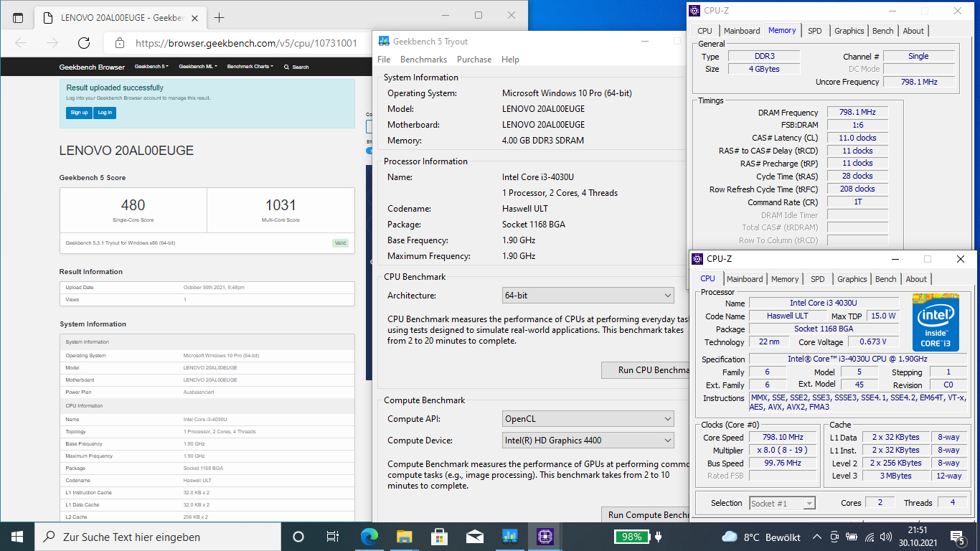
Task: Click the Log in button
Action: pyautogui.click(x=105, y=113)
